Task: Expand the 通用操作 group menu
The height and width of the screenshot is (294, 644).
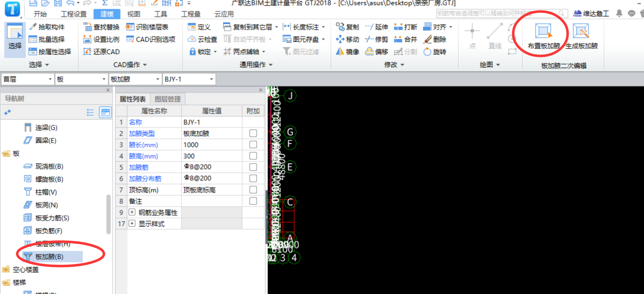Action: point(256,65)
